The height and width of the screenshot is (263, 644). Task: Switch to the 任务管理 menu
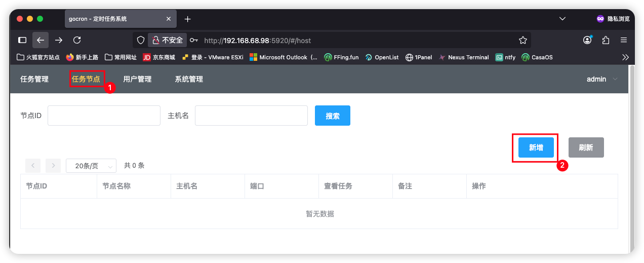(x=34, y=79)
